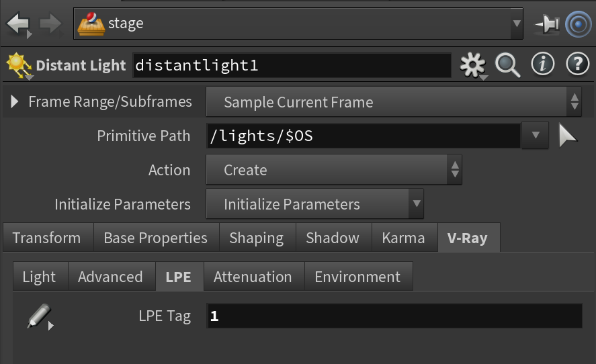Switch to the Karma tab
The image size is (596, 364).
(403, 238)
